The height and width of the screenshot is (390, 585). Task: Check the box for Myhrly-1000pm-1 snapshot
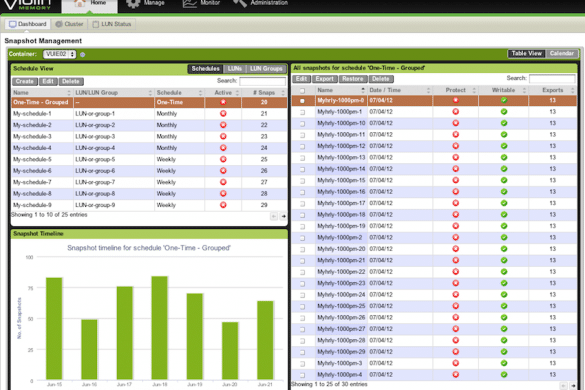(x=302, y=112)
